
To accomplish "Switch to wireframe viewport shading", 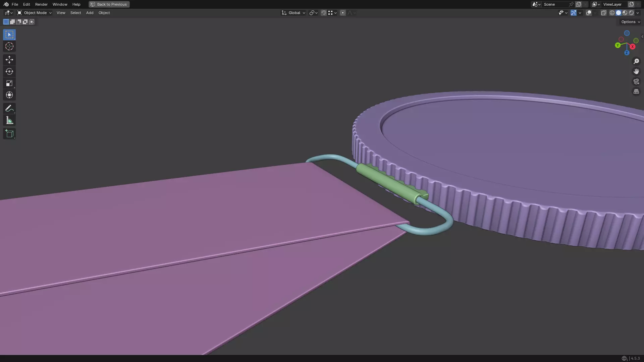I will coord(612,13).
